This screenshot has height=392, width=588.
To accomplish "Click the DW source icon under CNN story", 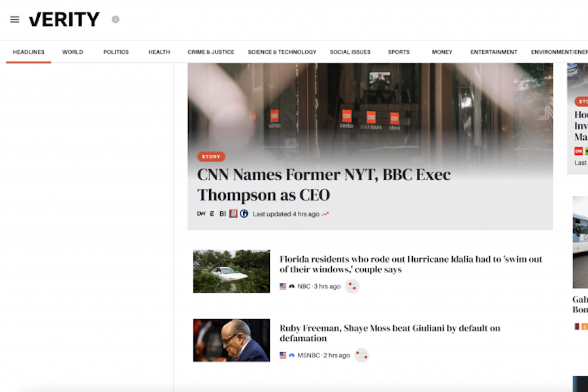I will (201, 214).
